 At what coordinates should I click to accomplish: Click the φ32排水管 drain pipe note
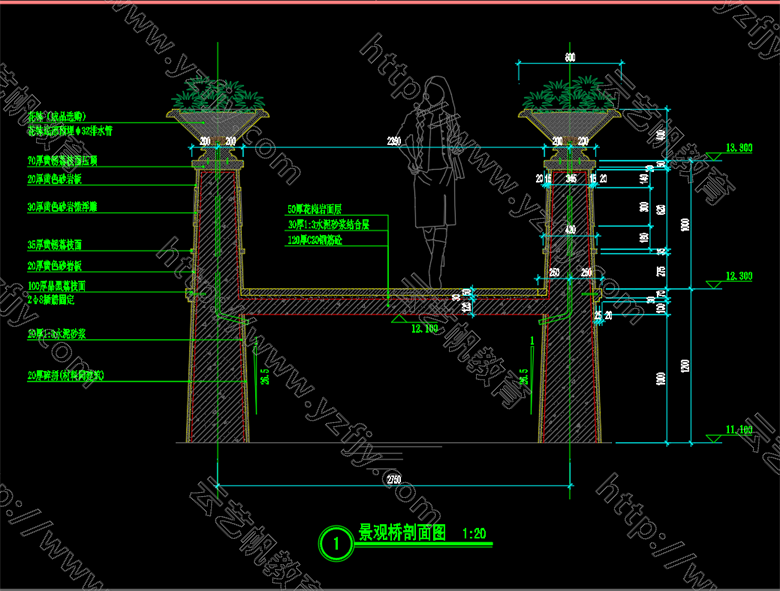[x=70, y=131]
